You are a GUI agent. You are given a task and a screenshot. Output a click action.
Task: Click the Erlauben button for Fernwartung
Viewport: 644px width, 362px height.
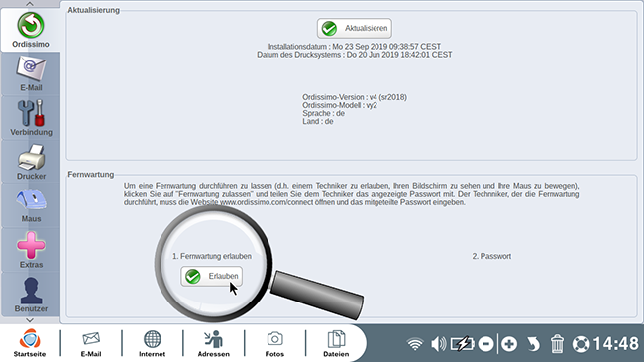pyautogui.click(x=211, y=276)
